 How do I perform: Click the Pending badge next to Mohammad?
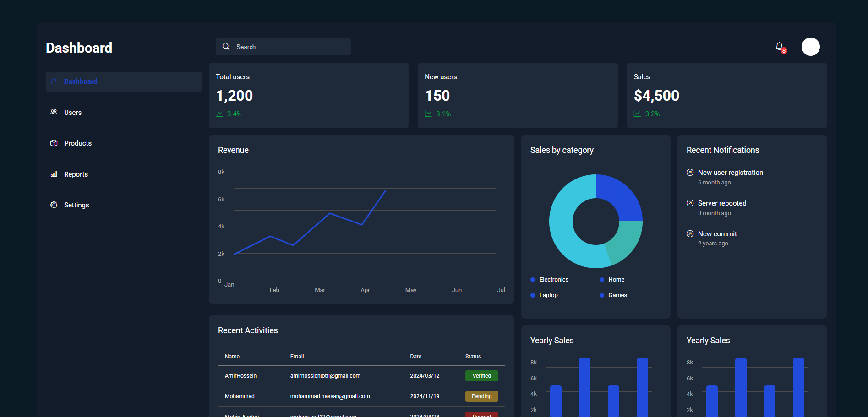click(x=481, y=396)
